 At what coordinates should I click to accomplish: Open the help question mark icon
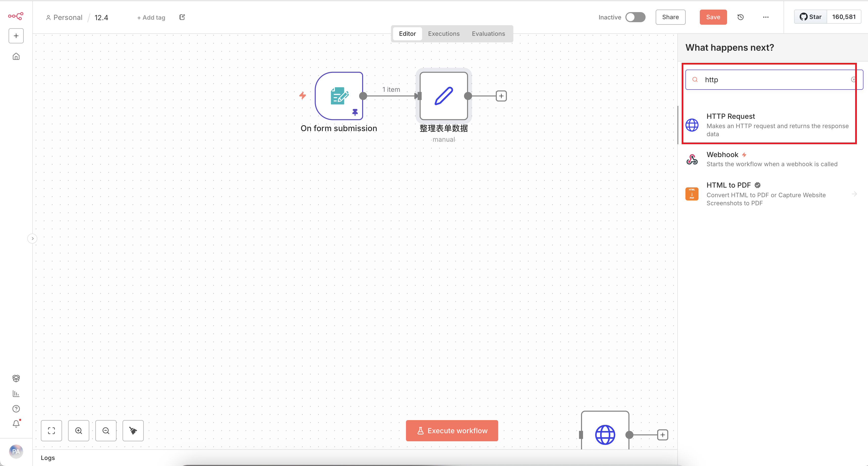point(16,409)
